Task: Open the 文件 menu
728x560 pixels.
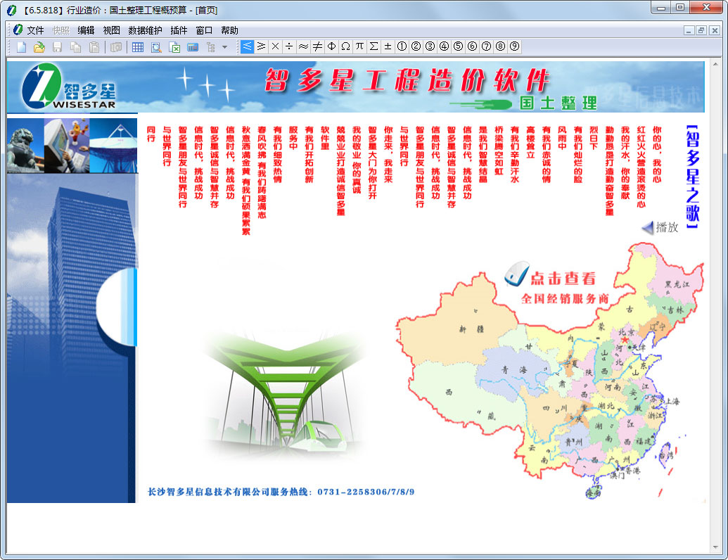Action: click(35, 30)
